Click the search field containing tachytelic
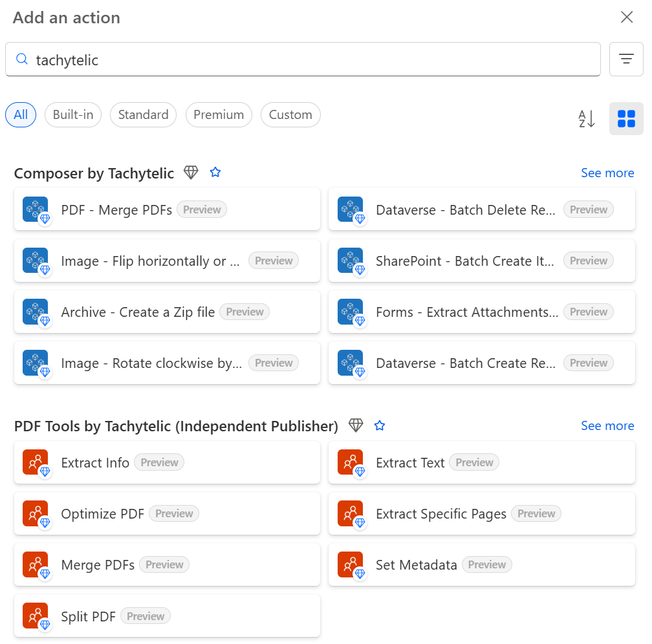 (x=303, y=59)
